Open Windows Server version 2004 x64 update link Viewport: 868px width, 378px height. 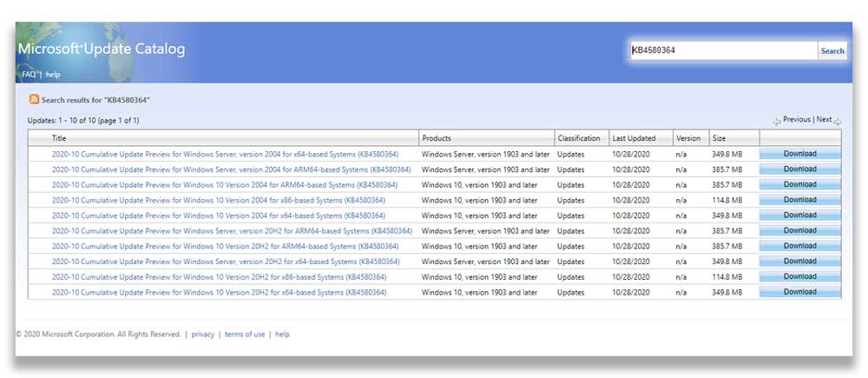tap(226, 154)
